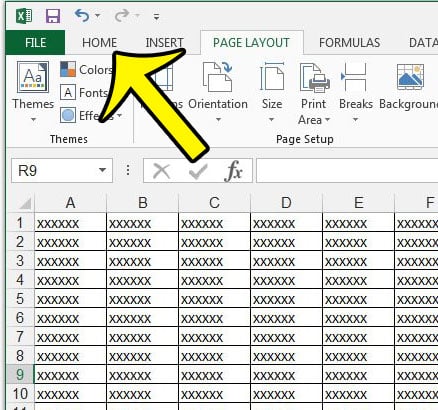438x410 pixels.
Task: Click cell C3 containing xxxxxx
Action: 214,261
